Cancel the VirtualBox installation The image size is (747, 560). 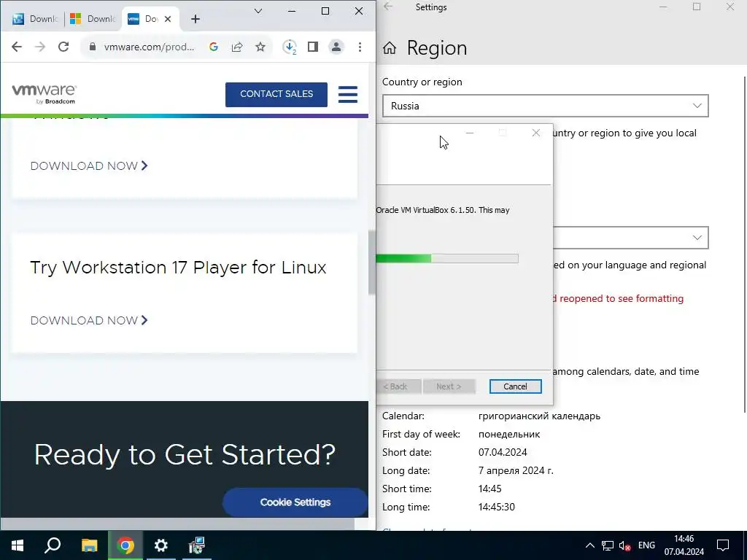click(x=515, y=386)
